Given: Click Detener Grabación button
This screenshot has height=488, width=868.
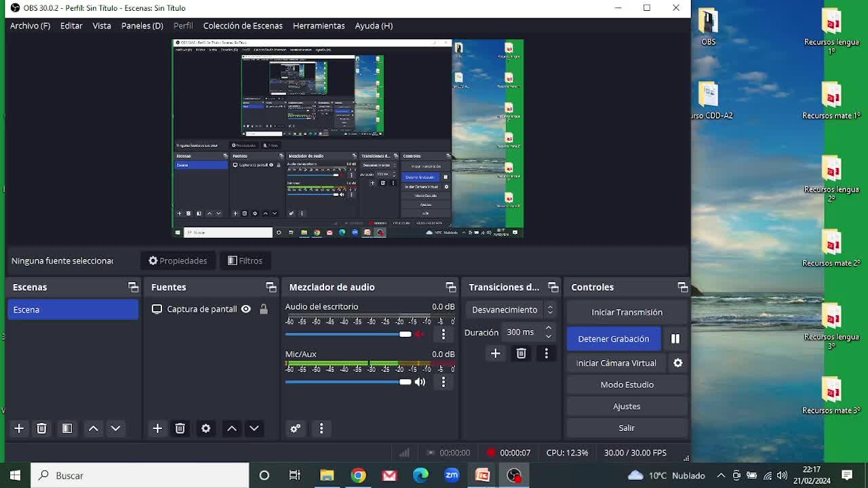Looking at the screenshot, I should (613, 339).
